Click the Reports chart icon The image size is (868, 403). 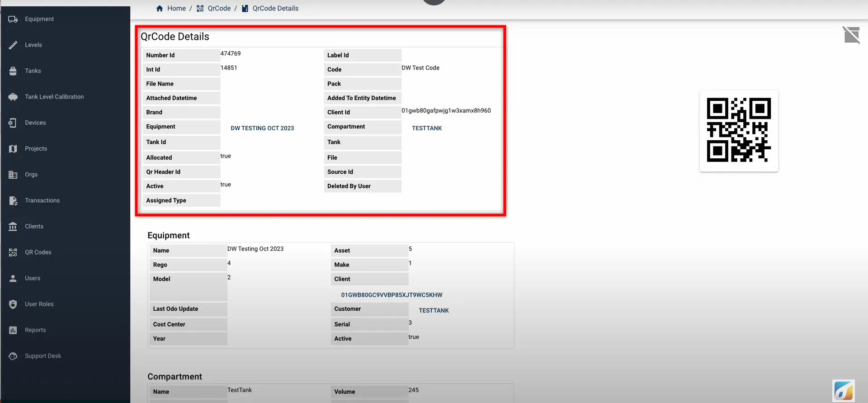tap(13, 330)
